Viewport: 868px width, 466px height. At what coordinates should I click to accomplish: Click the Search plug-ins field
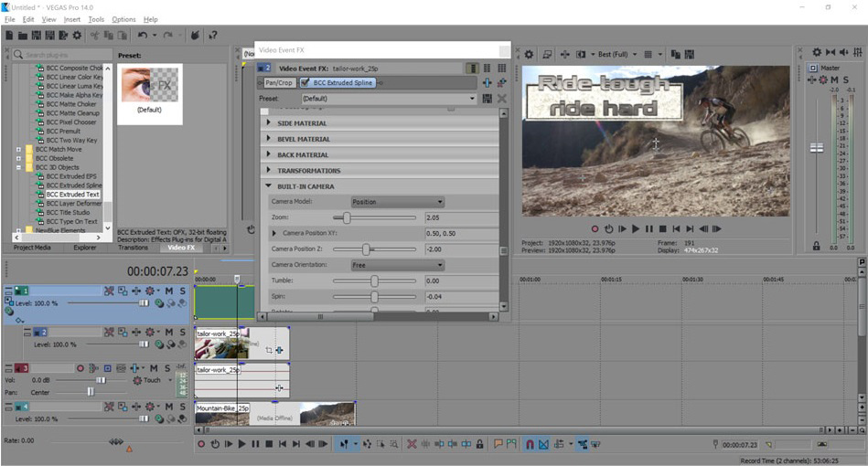[62, 55]
